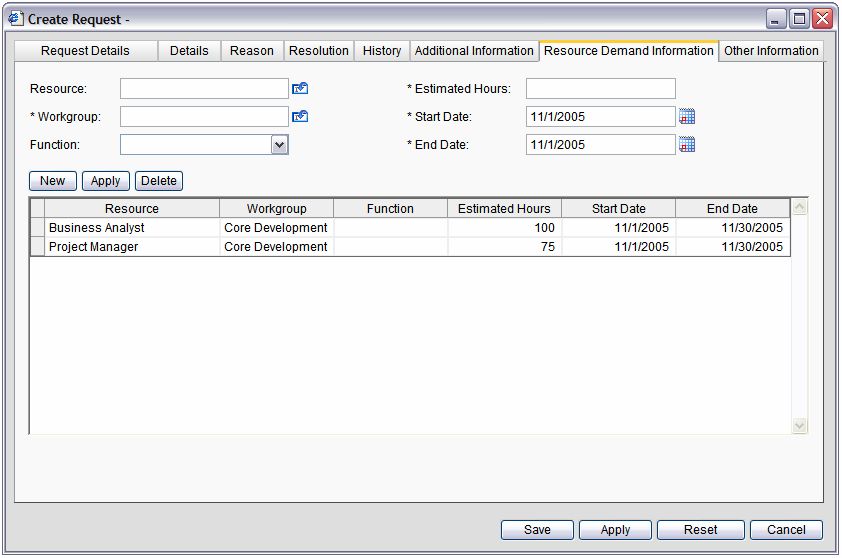This screenshot has height=558, width=842.
Task: Open the Workgroup lookup icon
Action: click(300, 117)
